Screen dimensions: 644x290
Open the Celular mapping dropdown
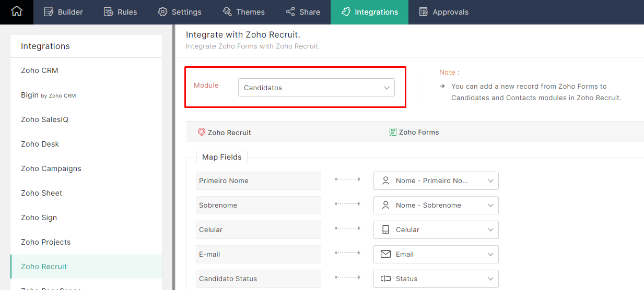[x=436, y=230]
